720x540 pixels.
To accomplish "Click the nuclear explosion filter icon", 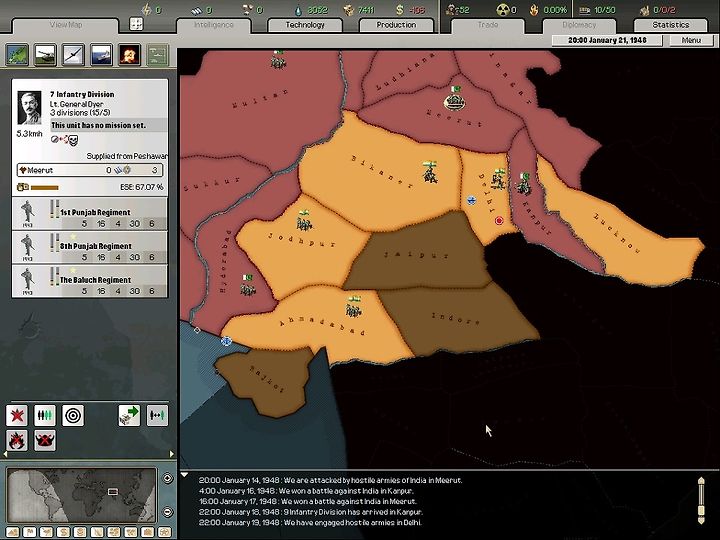I will coord(129,55).
